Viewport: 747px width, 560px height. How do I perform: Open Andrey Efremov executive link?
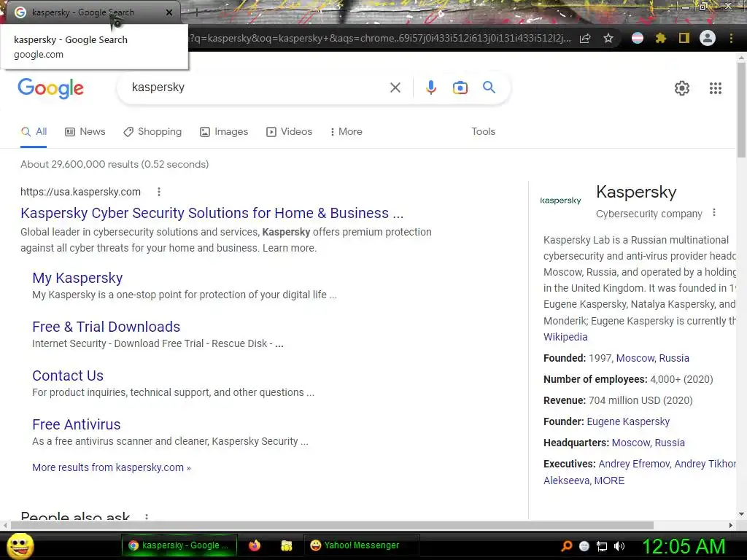coord(634,464)
